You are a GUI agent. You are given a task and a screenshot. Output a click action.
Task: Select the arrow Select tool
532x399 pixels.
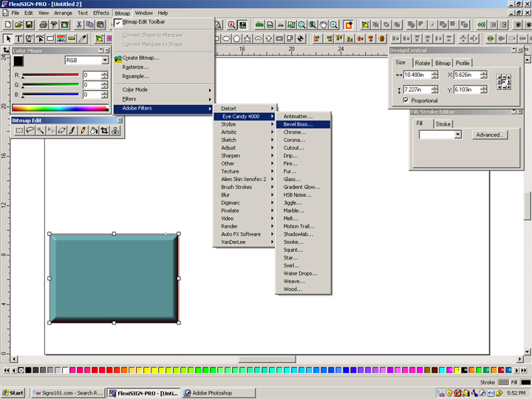click(8, 38)
